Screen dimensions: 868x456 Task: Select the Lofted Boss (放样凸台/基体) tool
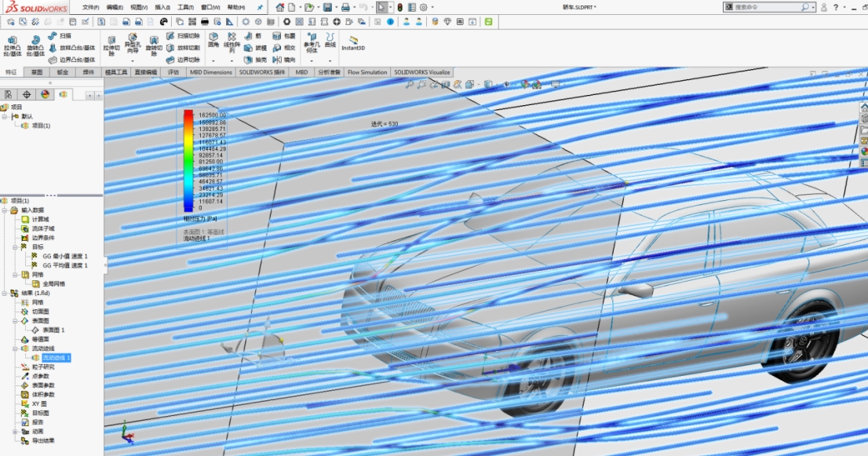click(x=71, y=48)
